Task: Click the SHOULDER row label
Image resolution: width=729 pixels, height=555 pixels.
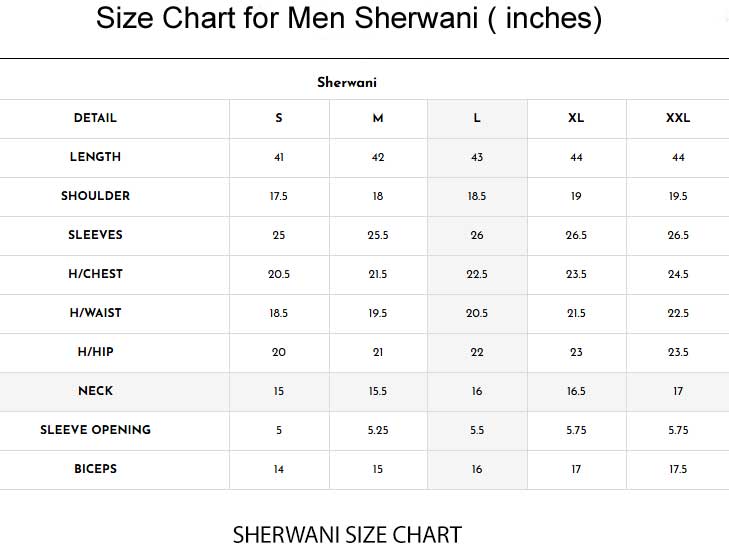Action: 95,196
